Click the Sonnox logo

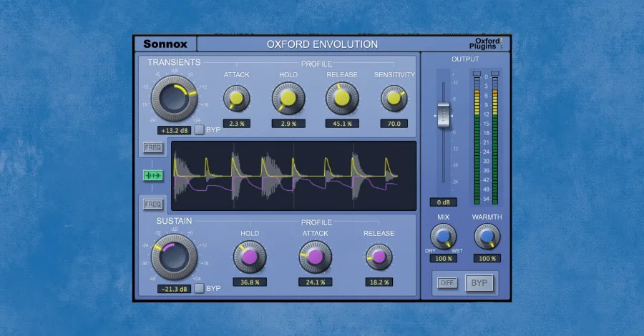tap(165, 44)
